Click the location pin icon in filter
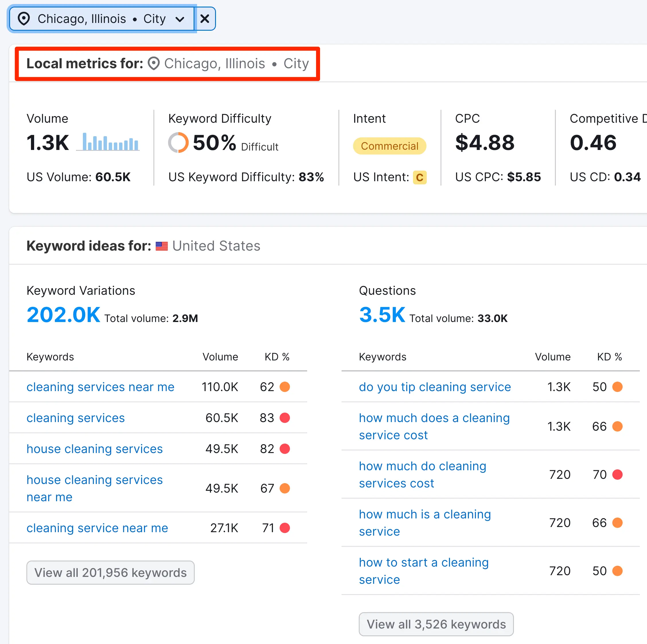 (x=24, y=19)
